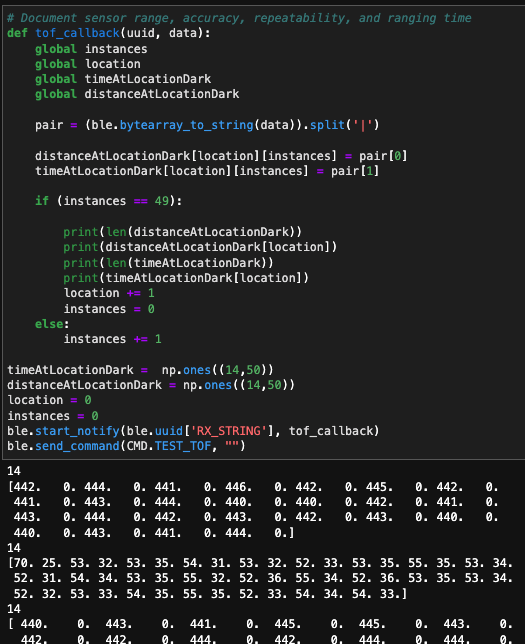This screenshot has width=525, height=644.
Task: Click the 'global location' declaration
Action: point(88,64)
